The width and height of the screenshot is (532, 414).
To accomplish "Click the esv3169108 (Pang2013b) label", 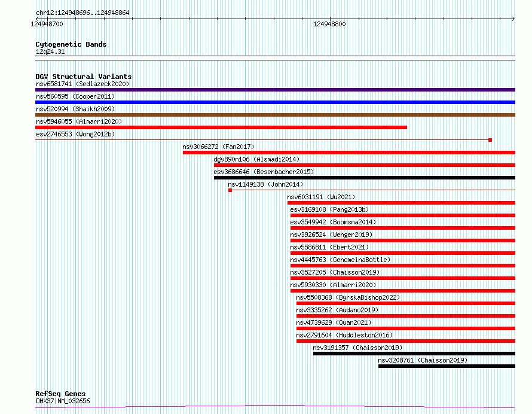I will (x=329, y=209).
